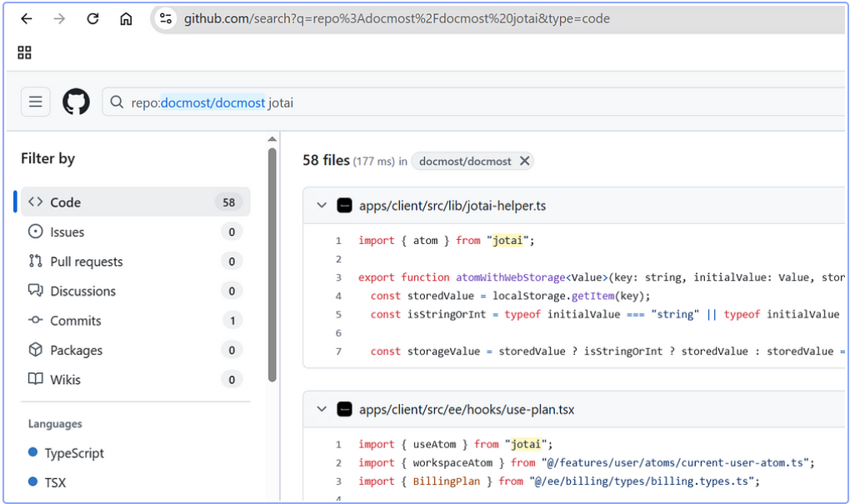Image resolution: width=850 pixels, height=504 pixels.
Task: Click the Commits count badge 1
Action: click(232, 321)
